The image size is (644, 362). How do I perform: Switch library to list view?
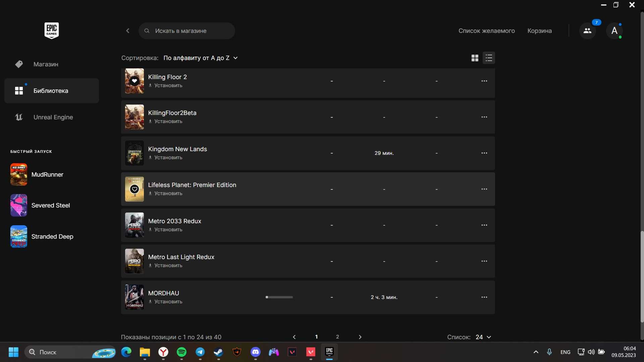pyautogui.click(x=489, y=58)
